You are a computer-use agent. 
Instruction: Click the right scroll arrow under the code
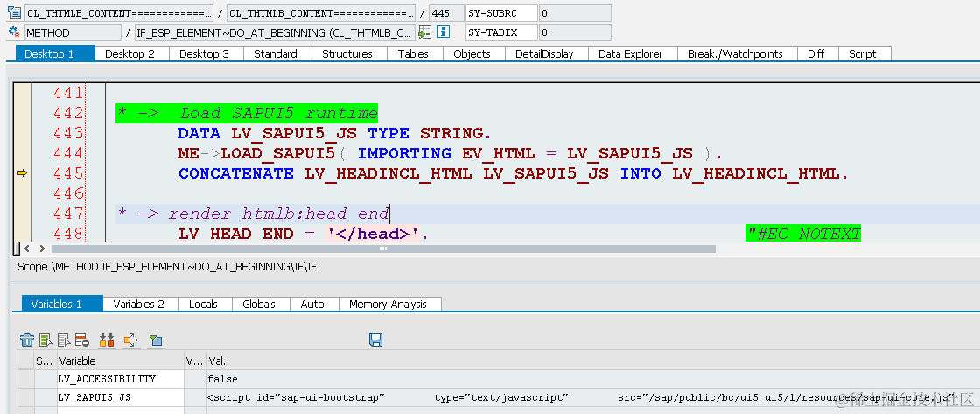(x=43, y=249)
